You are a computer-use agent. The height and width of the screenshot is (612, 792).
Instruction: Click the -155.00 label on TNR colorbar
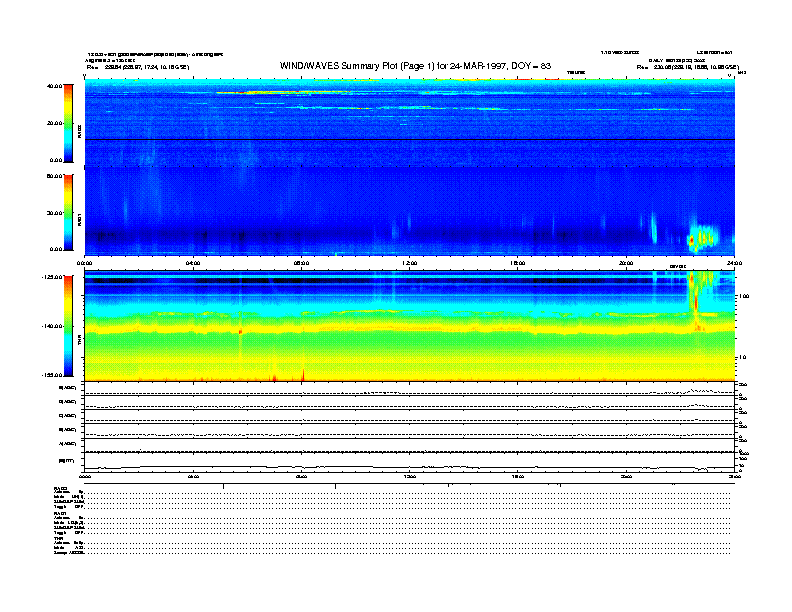(x=53, y=375)
